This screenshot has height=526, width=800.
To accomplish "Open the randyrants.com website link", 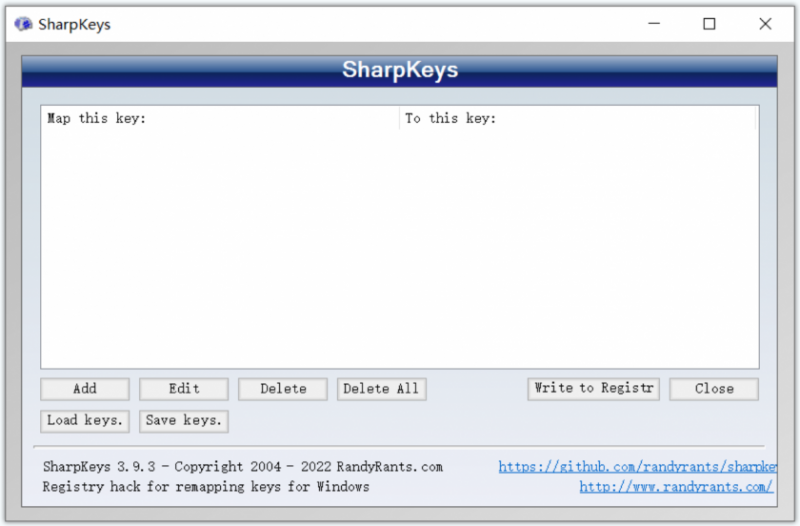I will point(676,487).
